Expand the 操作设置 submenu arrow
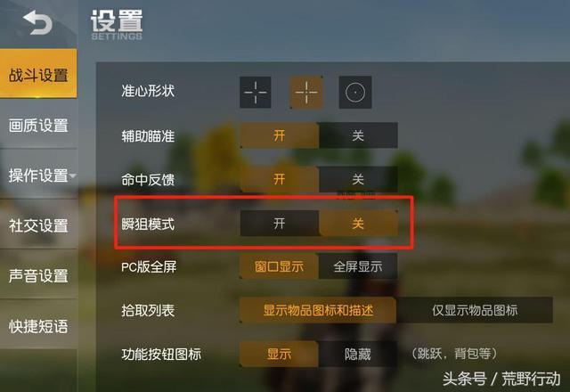This screenshot has height=392, width=570. click(x=73, y=176)
